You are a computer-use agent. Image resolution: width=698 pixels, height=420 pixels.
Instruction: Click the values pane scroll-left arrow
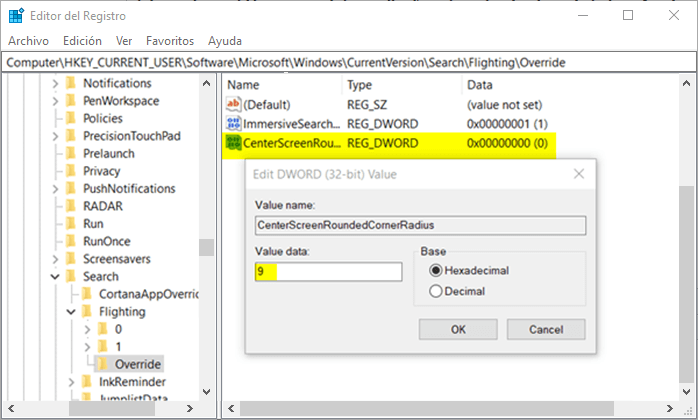(x=231, y=408)
